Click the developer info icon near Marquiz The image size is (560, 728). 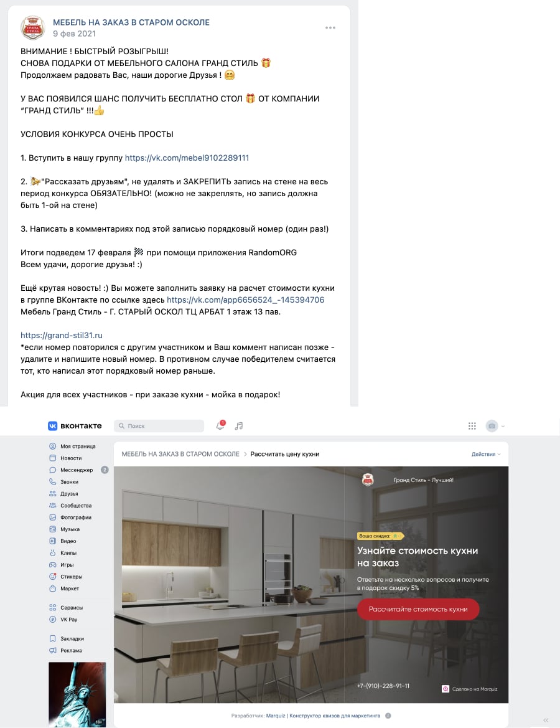pos(388,716)
